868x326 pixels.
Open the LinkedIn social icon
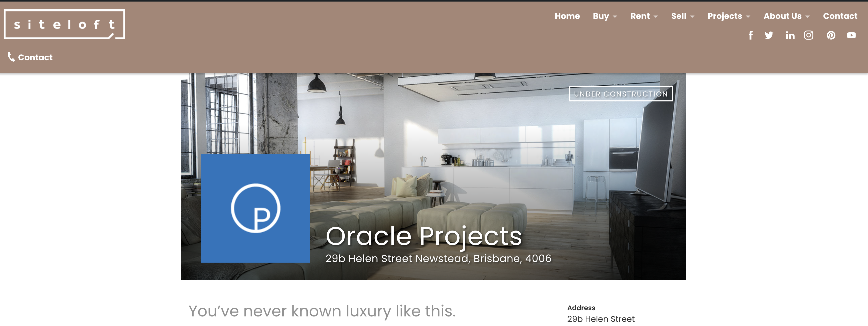[790, 35]
